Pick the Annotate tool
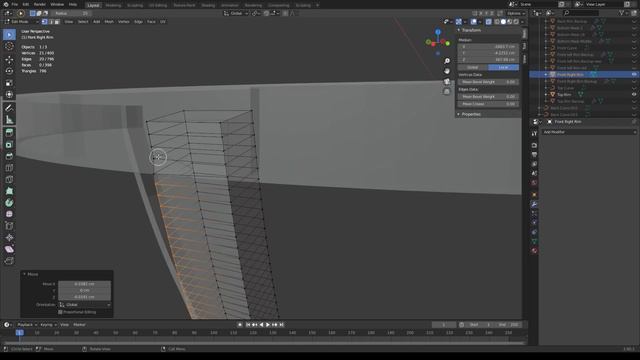Screen dimensions: 640x360 click(9, 108)
